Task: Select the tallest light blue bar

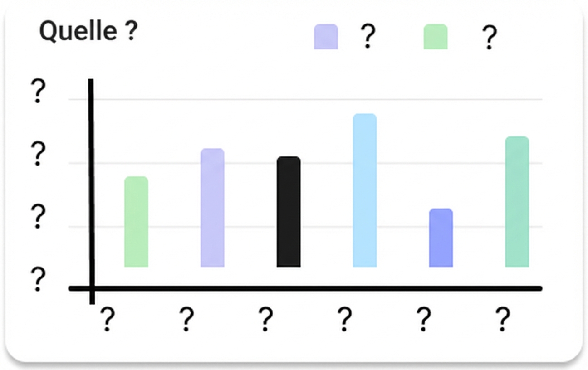Action: click(365, 190)
